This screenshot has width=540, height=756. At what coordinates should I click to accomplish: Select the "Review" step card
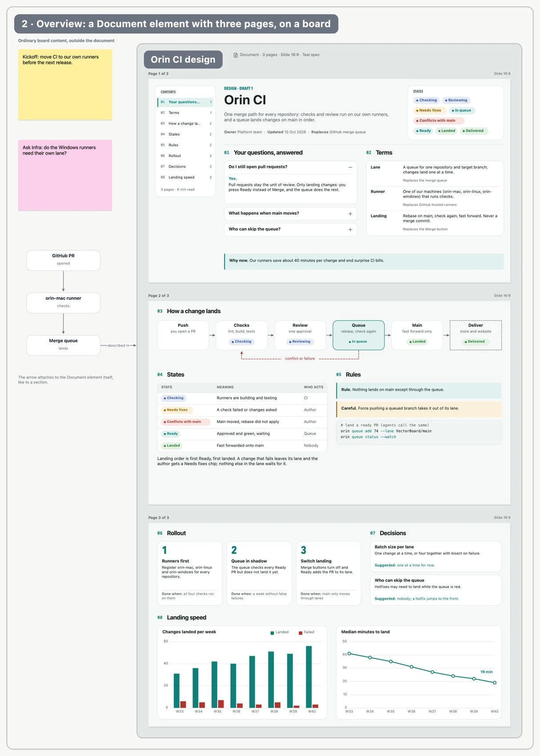300,335
